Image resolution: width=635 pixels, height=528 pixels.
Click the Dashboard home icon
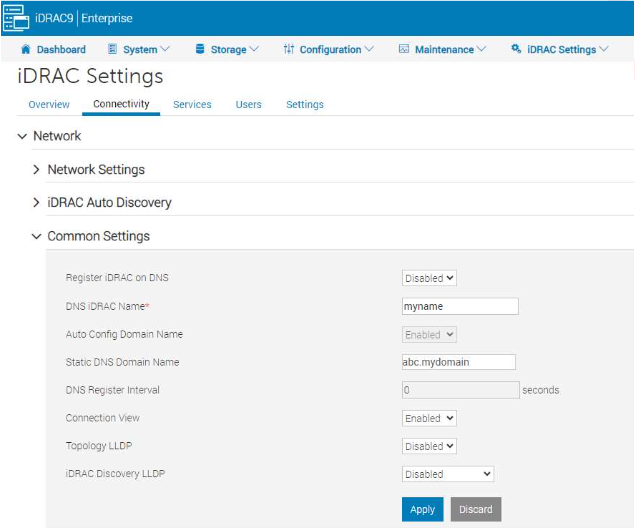click(x=26, y=49)
